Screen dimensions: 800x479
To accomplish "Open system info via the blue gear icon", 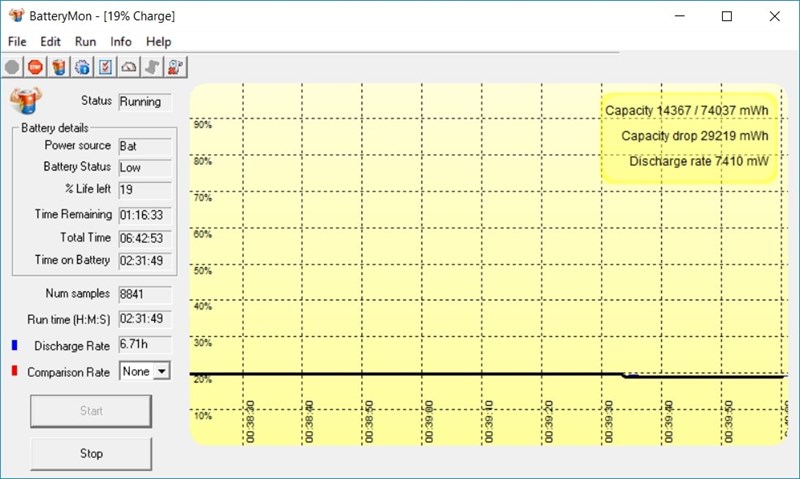I will tap(82, 67).
